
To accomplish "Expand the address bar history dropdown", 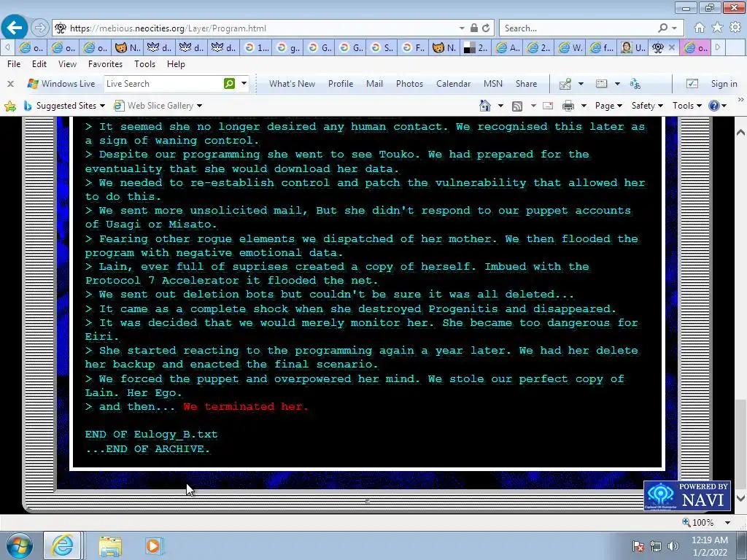I will click(x=462, y=28).
